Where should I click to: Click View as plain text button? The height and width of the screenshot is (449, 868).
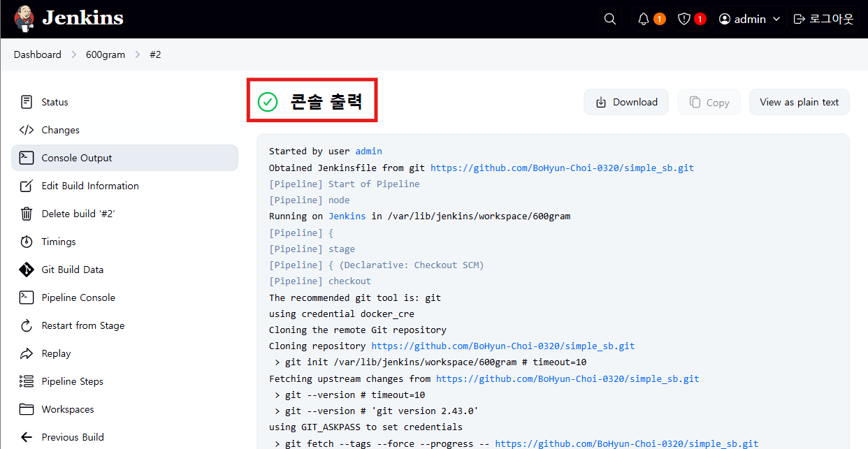tap(800, 102)
